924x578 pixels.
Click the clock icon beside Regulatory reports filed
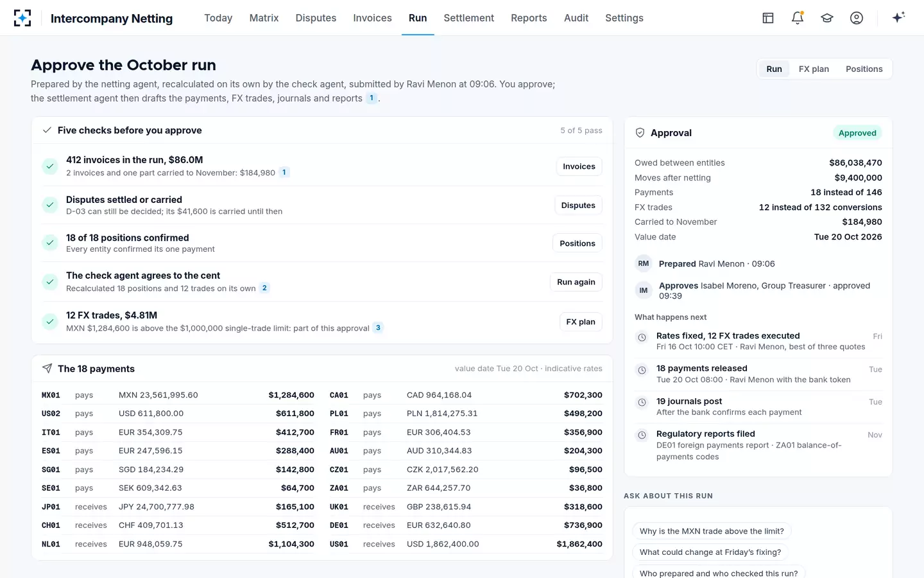(642, 435)
